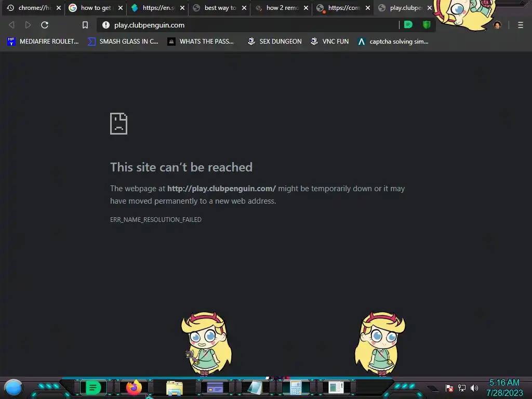Image resolution: width=532 pixels, height=399 pixels.
Task: Close the 'best way to' tab
Action: coord(244,8)
